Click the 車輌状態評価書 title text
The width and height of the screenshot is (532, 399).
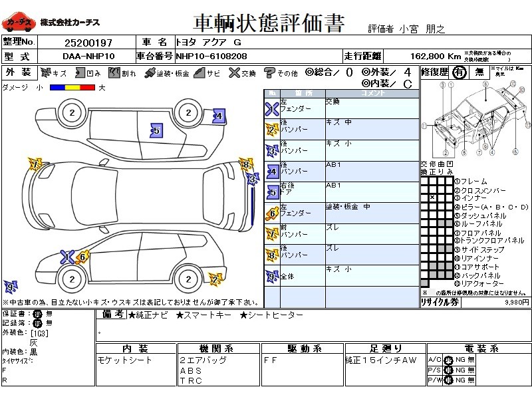point(269,23)
